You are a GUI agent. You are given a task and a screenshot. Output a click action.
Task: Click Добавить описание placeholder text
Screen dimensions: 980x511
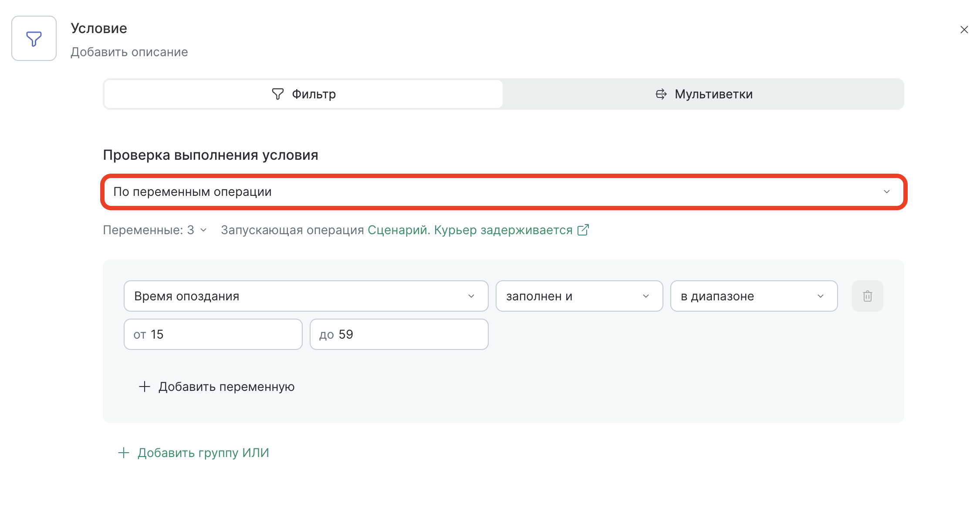pyautogui.click(x=129, y=52)
